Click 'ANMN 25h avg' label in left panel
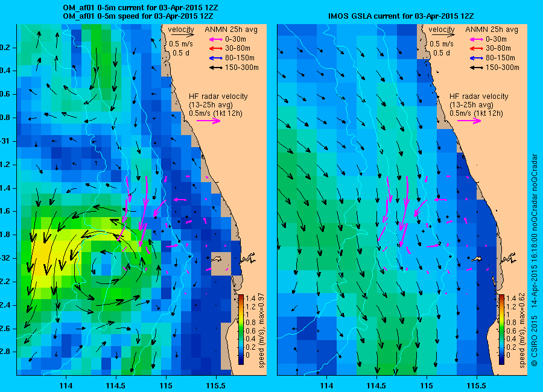The width and height of the screenshot is (543, 392). tap(231, 30)
